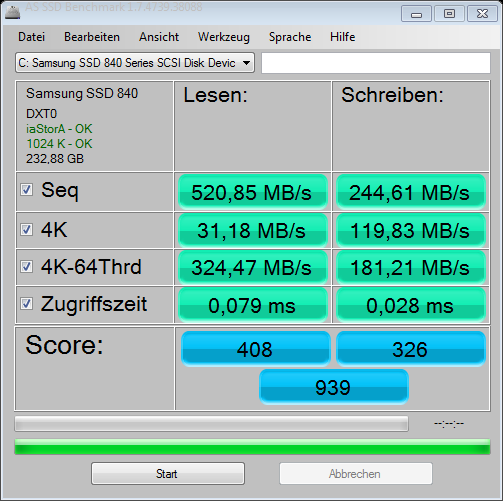Click the DXT0 firmware text
This screenshot has width=503, height=501.
point(41,114)
